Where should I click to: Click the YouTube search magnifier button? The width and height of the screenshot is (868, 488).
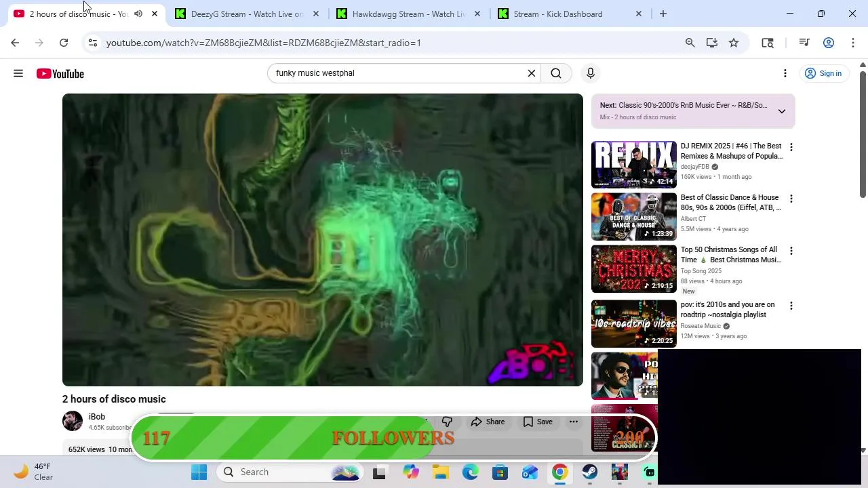tap(556, 73)
